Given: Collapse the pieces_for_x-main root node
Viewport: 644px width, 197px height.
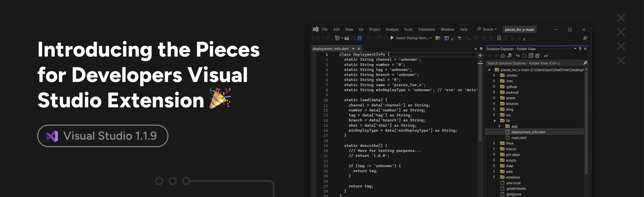Looking at the screenshot, I should [489, 70].
